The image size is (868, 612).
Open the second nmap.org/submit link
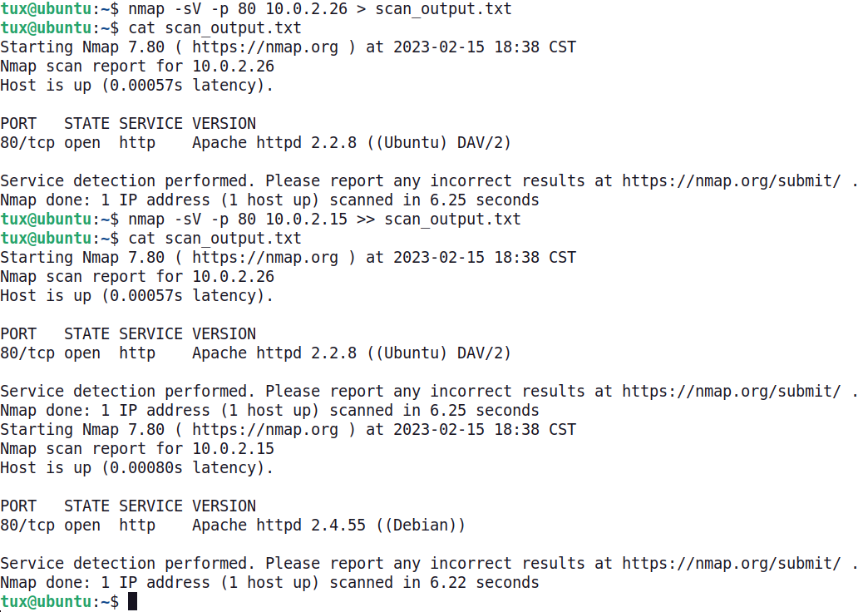point(732,392)
